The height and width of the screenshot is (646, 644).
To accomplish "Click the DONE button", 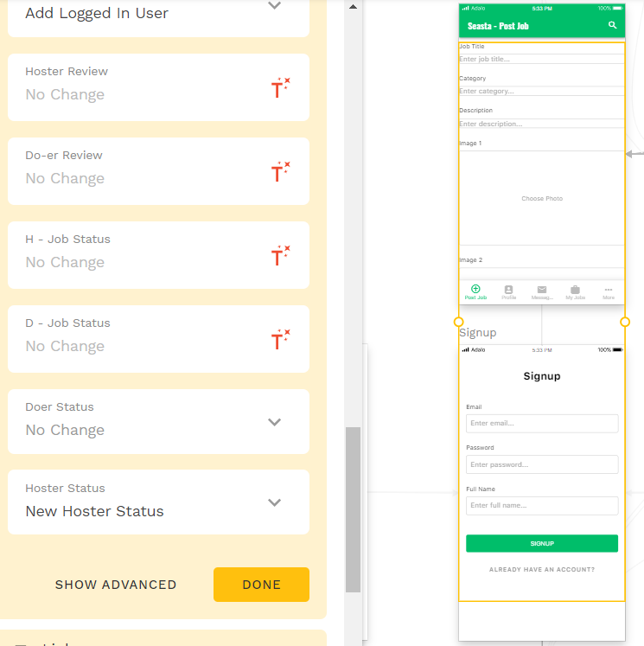I will point(261,585).
